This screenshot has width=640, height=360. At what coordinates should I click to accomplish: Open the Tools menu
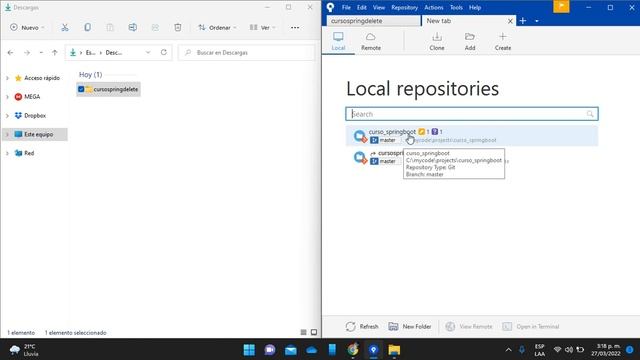coord(456,7)
